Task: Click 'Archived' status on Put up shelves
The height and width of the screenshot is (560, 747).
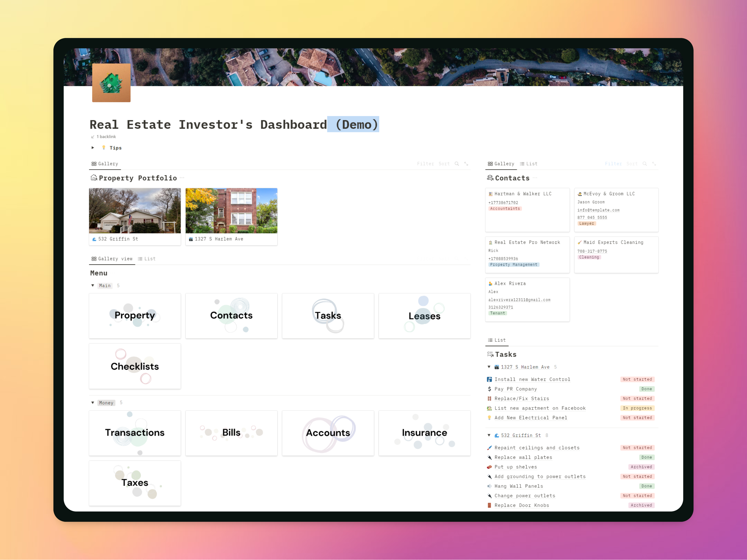Action: point(641,467)
